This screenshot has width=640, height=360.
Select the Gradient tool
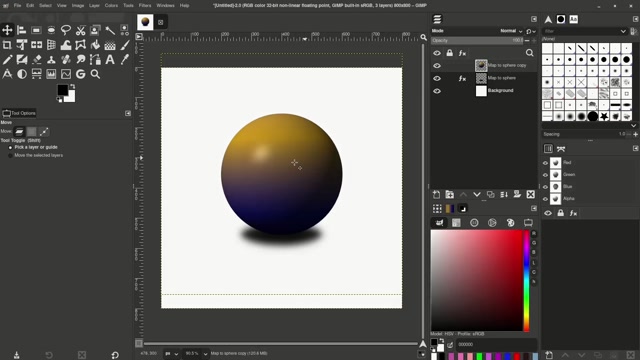coord(110,44)
